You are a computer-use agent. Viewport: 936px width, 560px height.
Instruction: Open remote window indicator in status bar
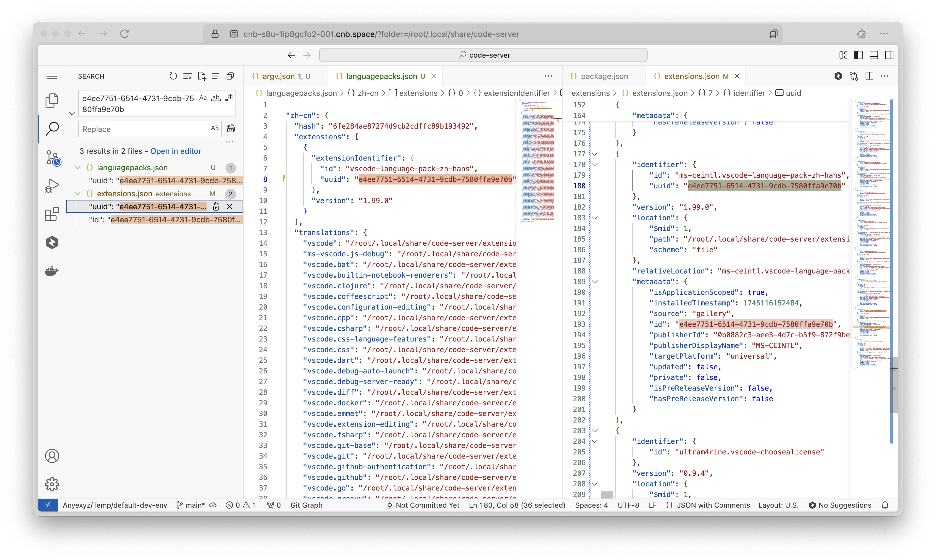(x=48, y=505)
